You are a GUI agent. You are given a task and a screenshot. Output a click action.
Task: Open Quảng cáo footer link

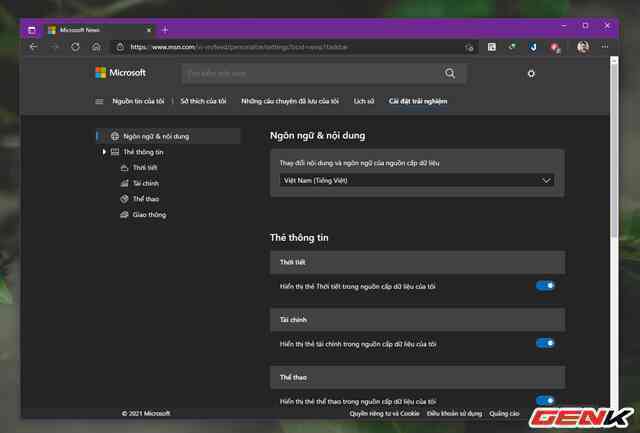tap(504, 413)
